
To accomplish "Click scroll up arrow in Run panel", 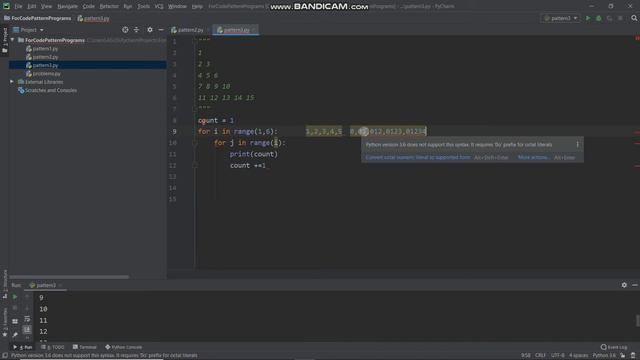I will 27,297.
